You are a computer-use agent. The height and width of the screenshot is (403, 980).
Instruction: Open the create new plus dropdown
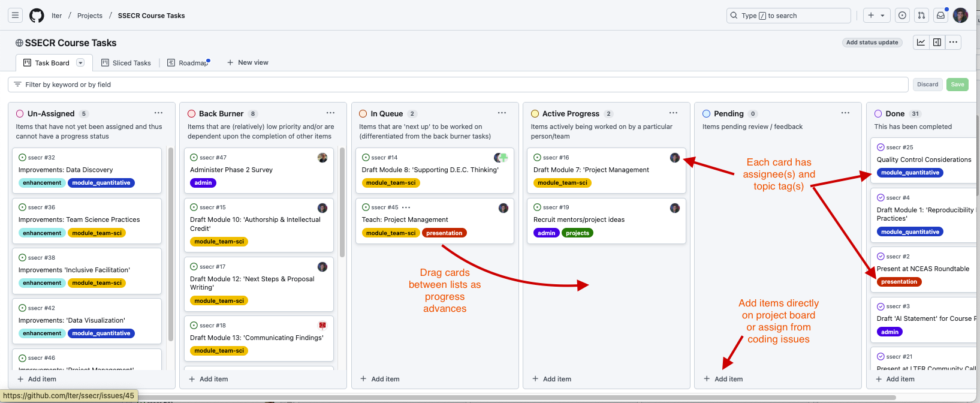[x=876, y=16]
